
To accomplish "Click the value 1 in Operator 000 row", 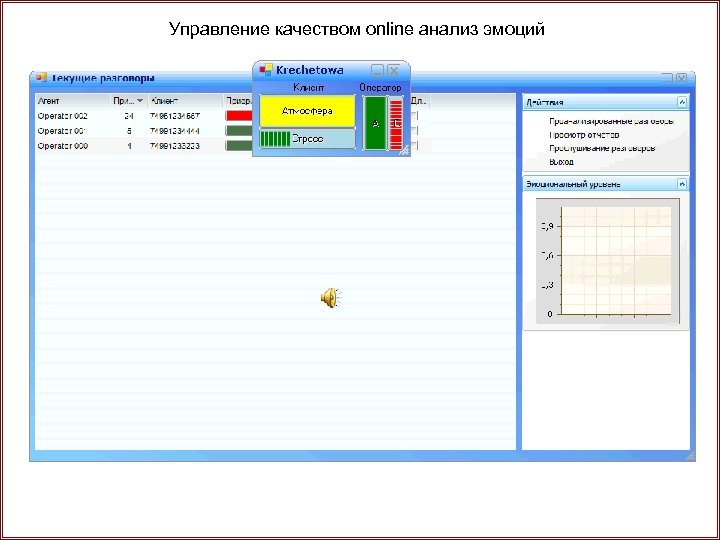I will click(x=129, y=146).
